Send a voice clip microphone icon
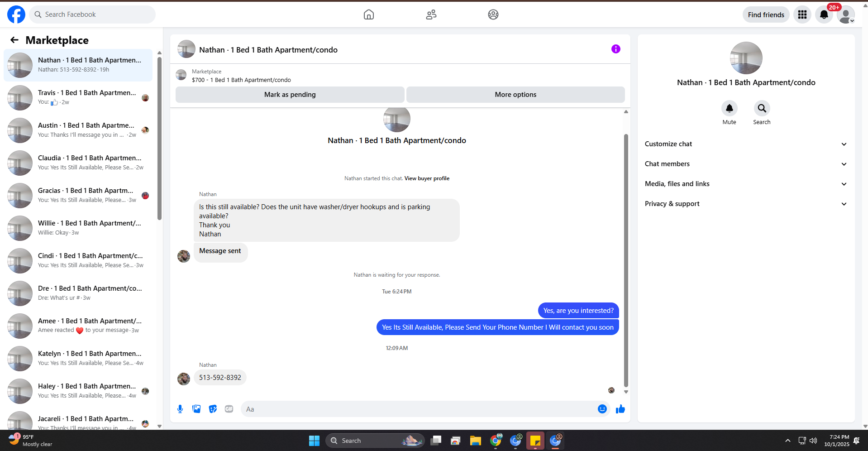The width and height of the screenshot is (868, 451). pos(180,409)
